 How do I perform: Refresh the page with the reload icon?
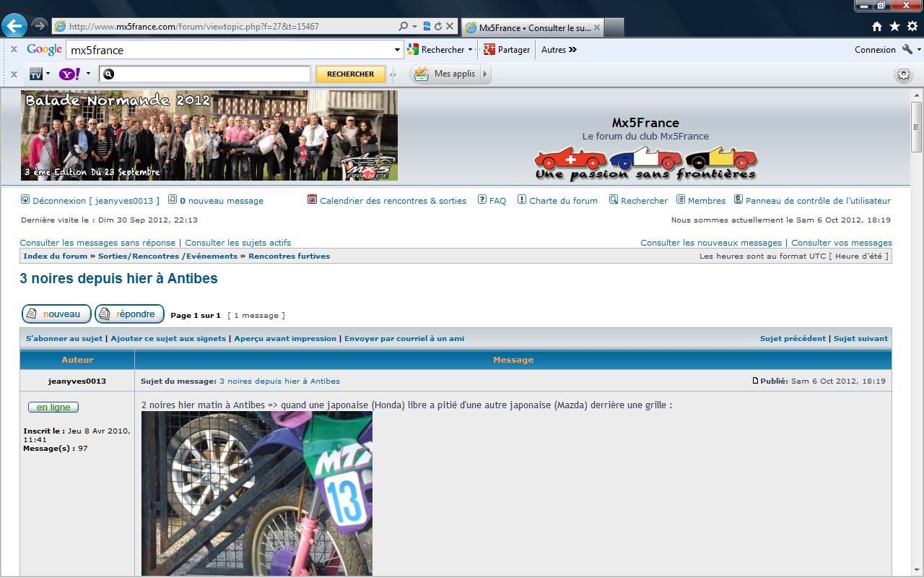pos(438,27)
